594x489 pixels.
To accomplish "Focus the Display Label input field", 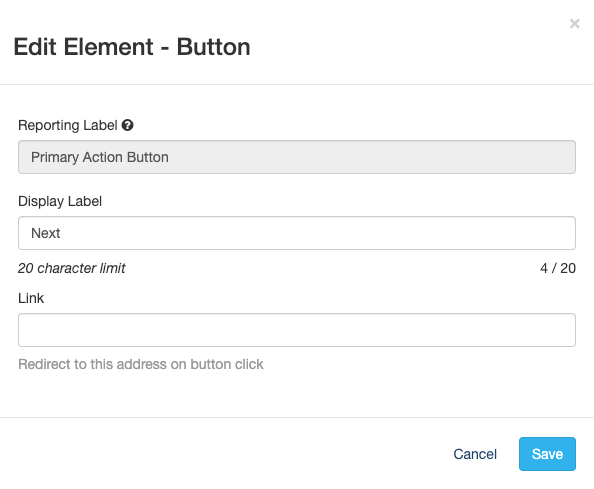I will point(297,233).
